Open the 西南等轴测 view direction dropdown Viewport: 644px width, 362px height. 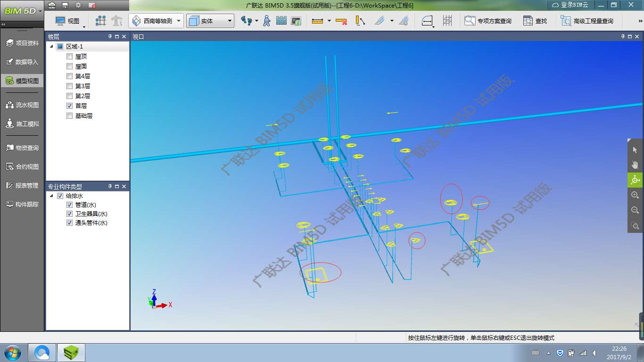click(x=179, y=21)
